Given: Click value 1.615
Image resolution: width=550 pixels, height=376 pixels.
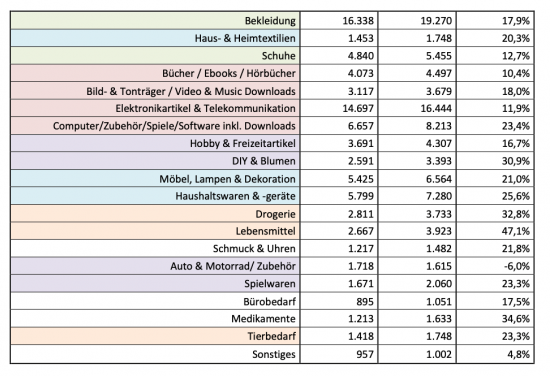Looking at the screenshot, I should (439, 266).
